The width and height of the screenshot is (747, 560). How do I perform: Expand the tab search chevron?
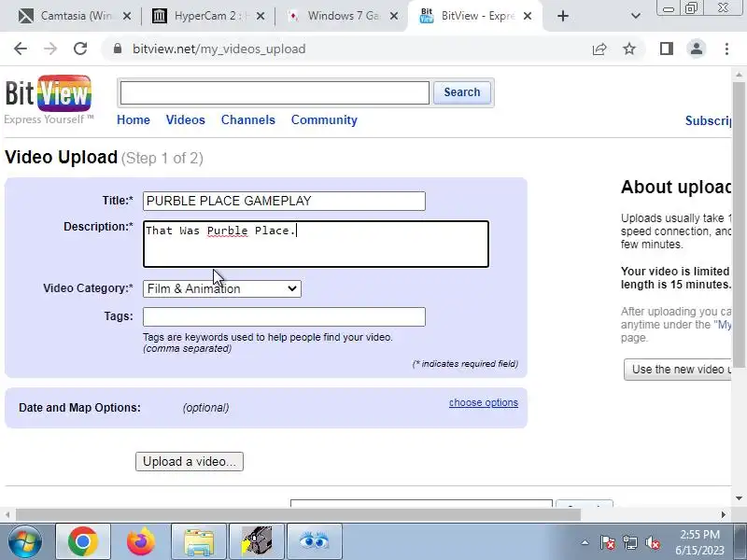pyautogui.click(x=636, y=16)
